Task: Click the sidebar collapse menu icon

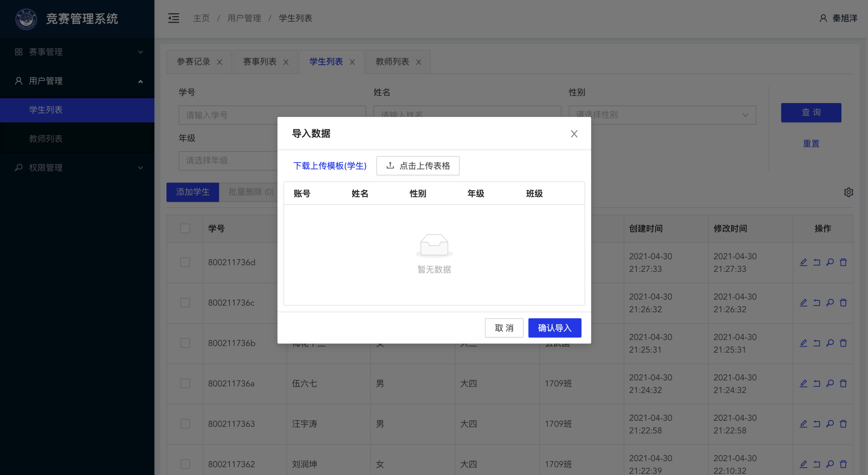Action: (x=174, y=18)
